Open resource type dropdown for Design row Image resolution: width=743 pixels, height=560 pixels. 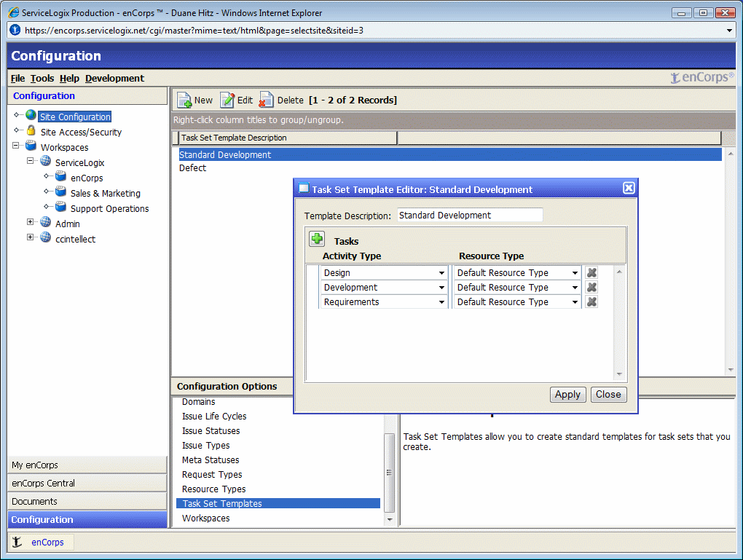(575, 273)
